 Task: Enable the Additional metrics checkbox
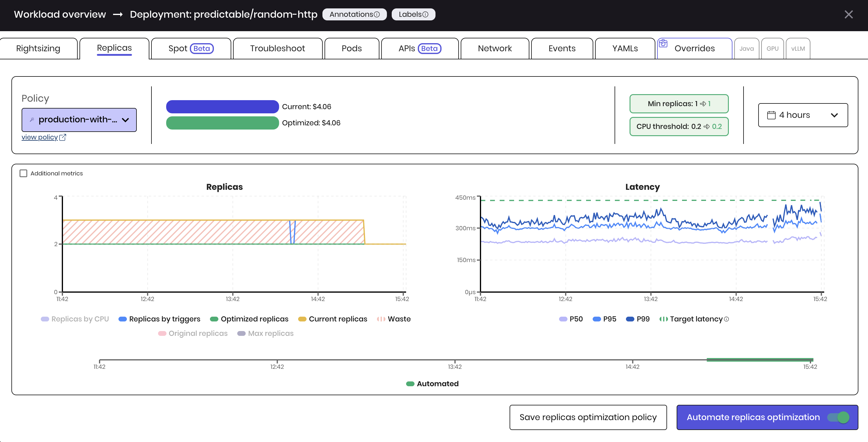(x=23, y=173)
